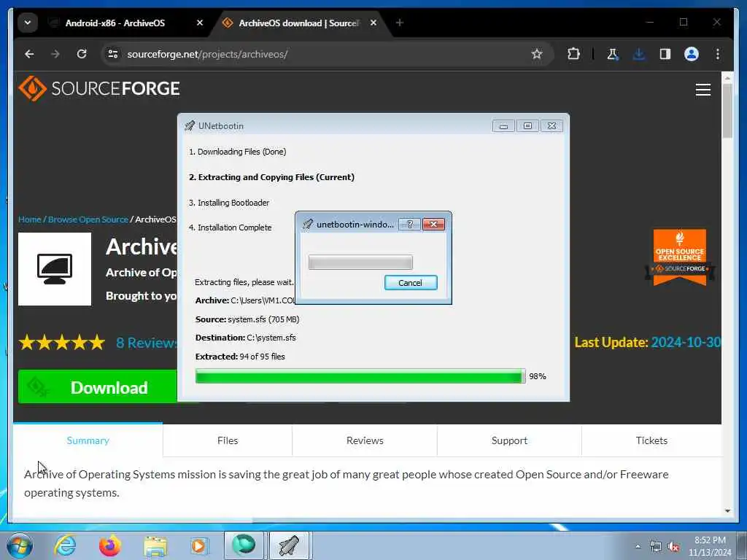The height and width of the screenshot is (560, 747).
Task: Click the browser forward arrow
Action: 55,54
